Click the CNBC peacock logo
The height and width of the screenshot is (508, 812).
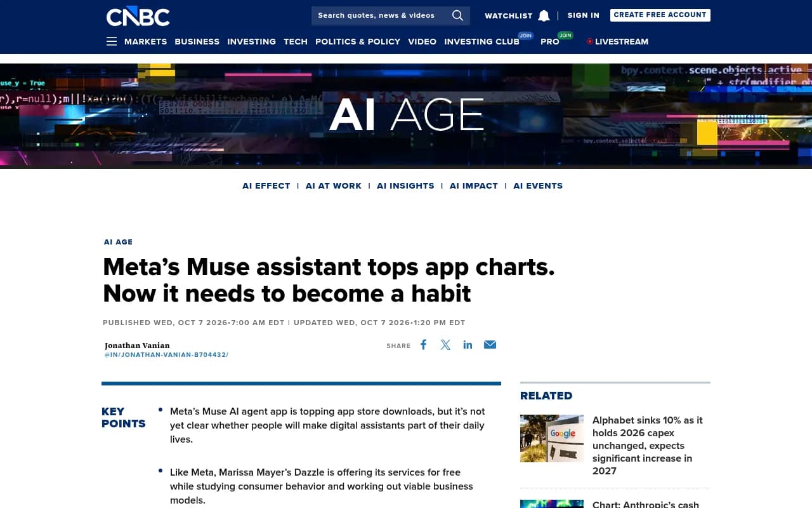(x=138, y=17)
